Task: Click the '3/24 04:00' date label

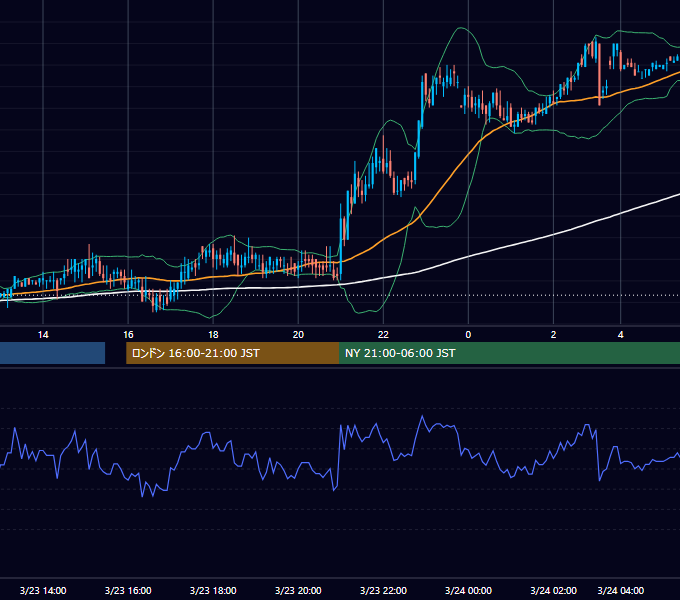Action: coord(621,590)
